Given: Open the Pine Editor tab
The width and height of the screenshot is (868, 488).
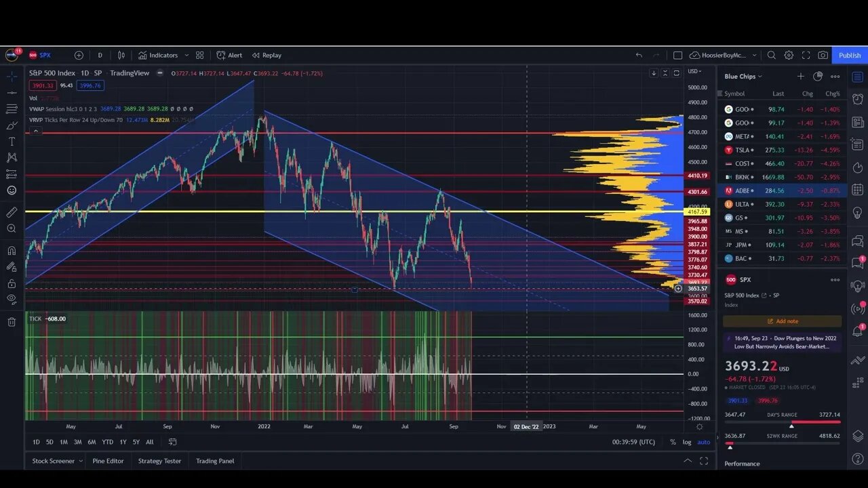Looking at the screenshot, I should pos(108,461).
